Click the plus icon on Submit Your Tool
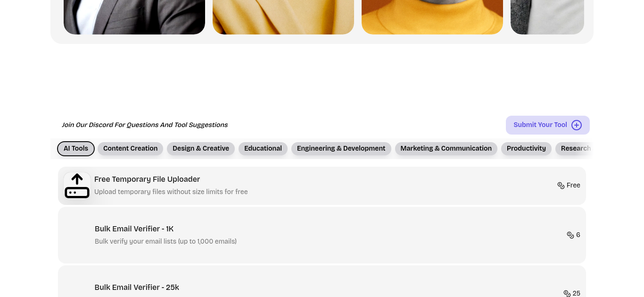644x297 pixels. pos(577,125)
